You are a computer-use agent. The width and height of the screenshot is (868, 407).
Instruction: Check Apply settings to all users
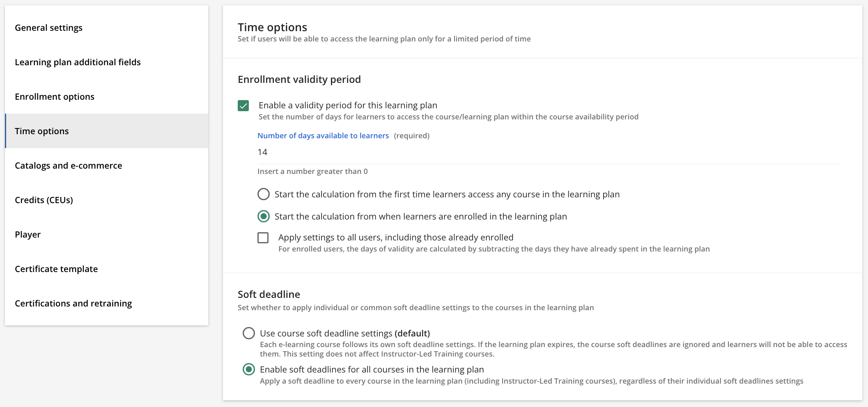pos(263,238)
